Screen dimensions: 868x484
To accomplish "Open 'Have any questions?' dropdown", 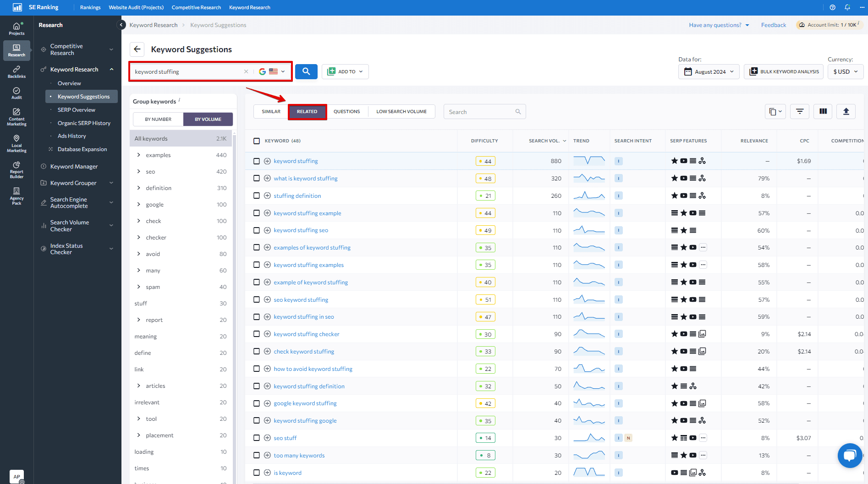I will tap(719, 25).
